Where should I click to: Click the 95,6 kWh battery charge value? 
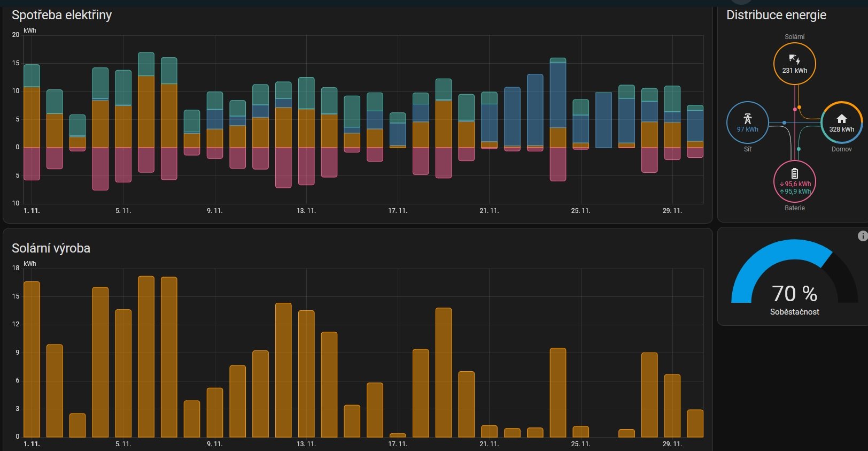[796, 184]
